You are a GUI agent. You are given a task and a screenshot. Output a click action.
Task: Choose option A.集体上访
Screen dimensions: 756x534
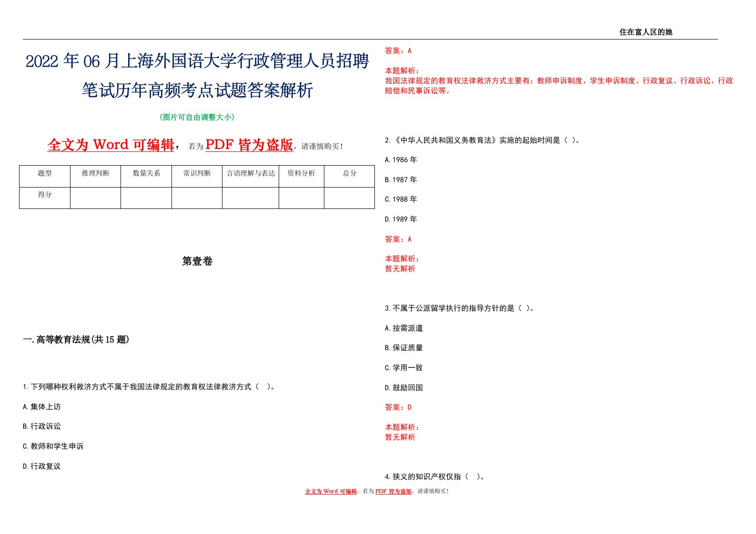[42, 406]
